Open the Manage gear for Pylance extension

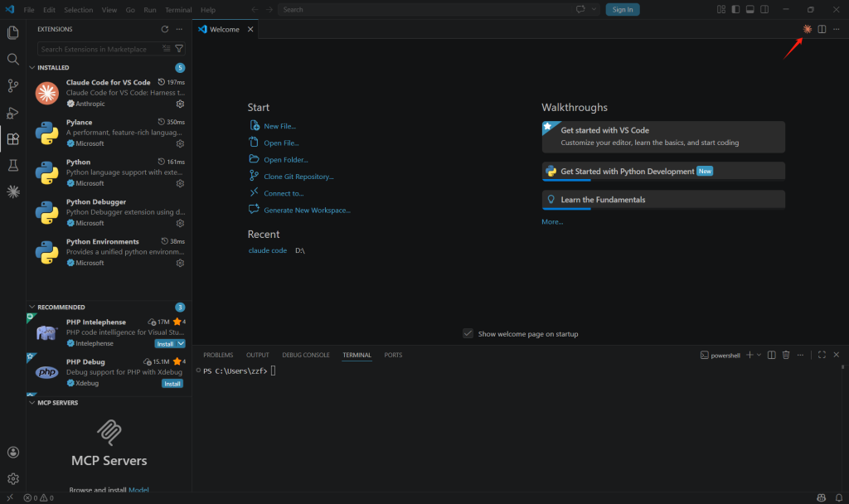(180, 143)
